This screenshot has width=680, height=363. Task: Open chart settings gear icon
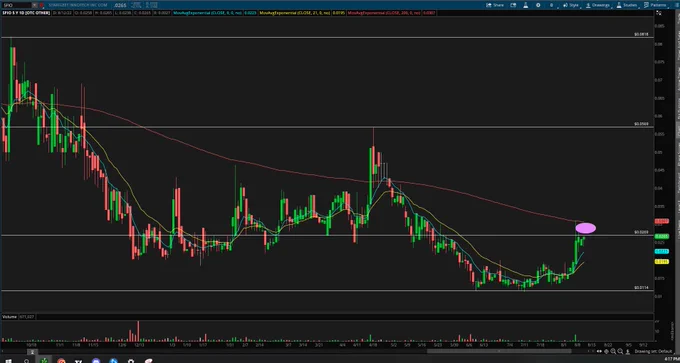(538, 5)
